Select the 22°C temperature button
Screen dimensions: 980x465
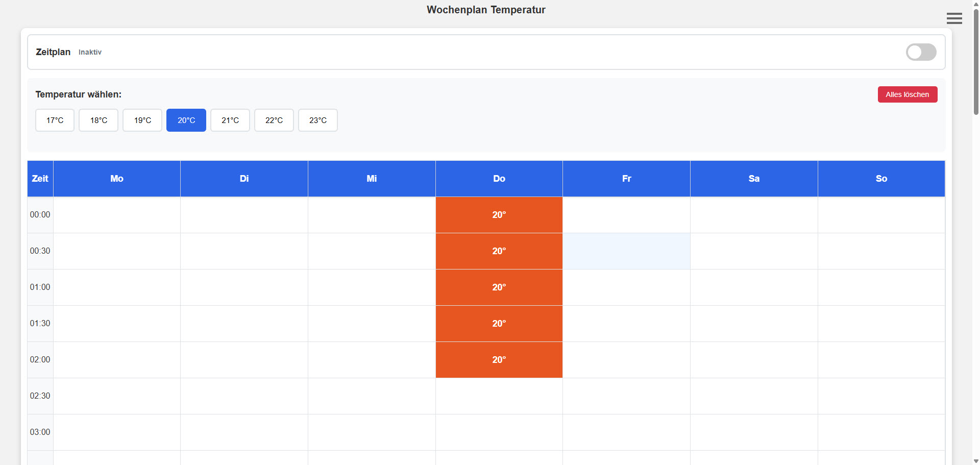point(274,120)
